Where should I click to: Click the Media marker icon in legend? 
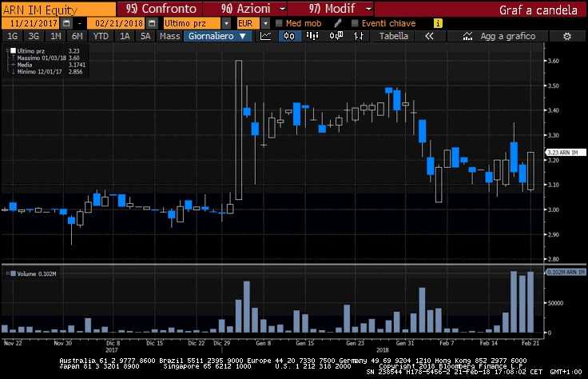coord(13,65)
